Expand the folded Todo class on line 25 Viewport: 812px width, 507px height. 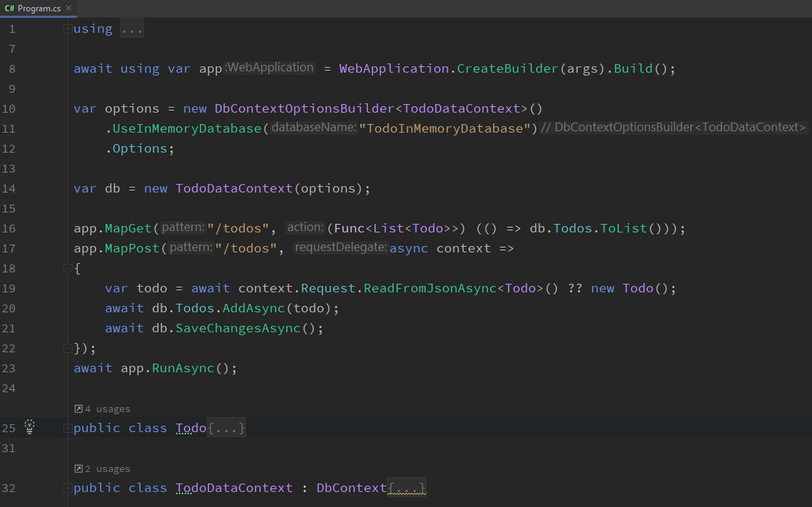click(67, 429)
